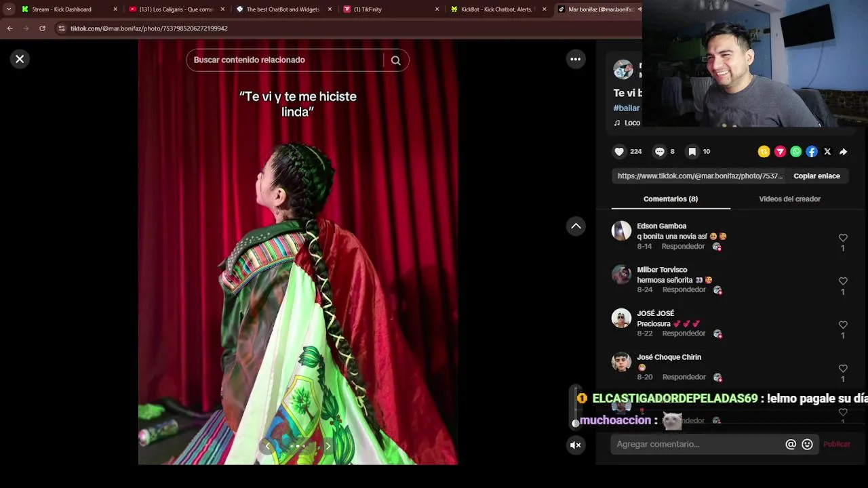This screenshot has height=488, width=868.
Task: Open Comentarios (8) tab
Action: click(x=671, y=199)
